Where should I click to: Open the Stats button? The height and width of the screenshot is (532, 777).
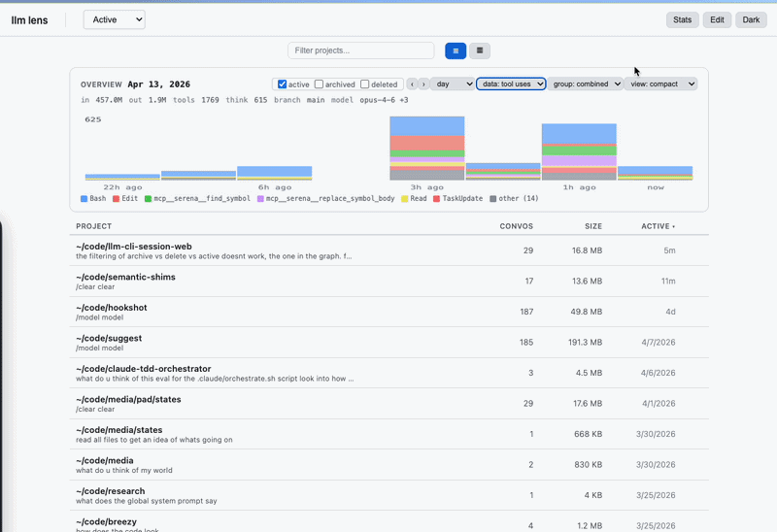(683, 19)
